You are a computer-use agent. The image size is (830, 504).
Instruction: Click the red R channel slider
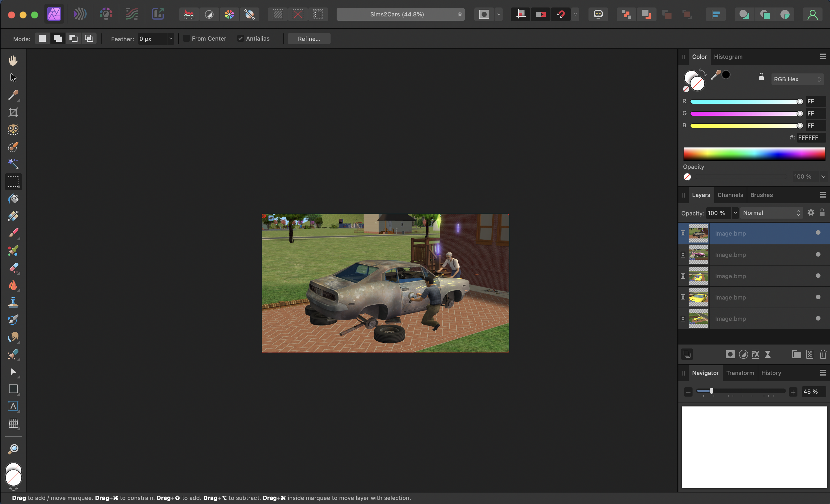coord(746,102)
